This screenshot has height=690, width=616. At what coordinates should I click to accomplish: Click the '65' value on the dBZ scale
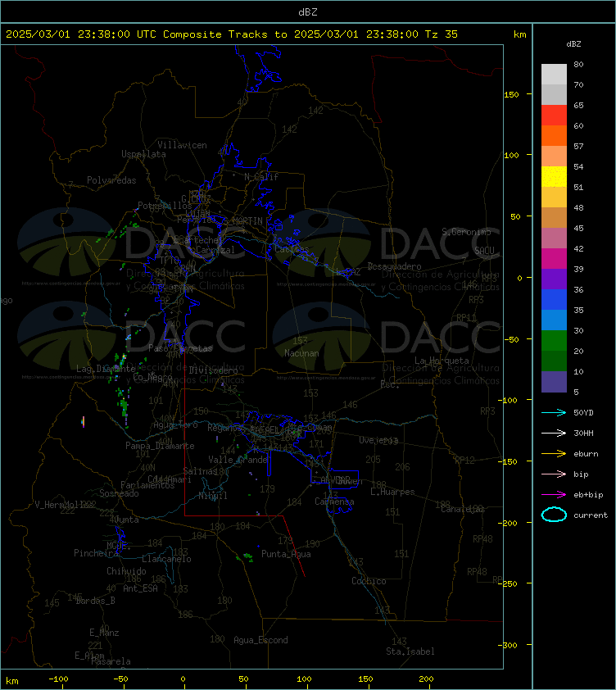[578, 105]
